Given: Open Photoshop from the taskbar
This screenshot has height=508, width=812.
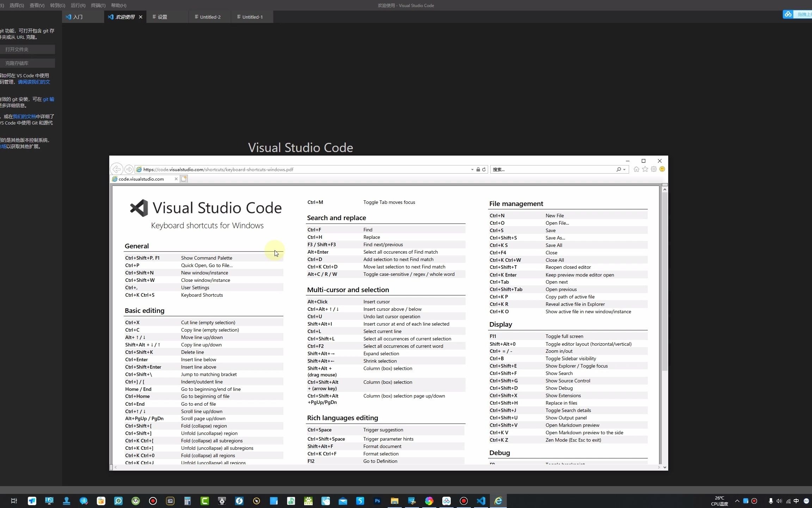Looking at the screenshot, I should (377, 501).
